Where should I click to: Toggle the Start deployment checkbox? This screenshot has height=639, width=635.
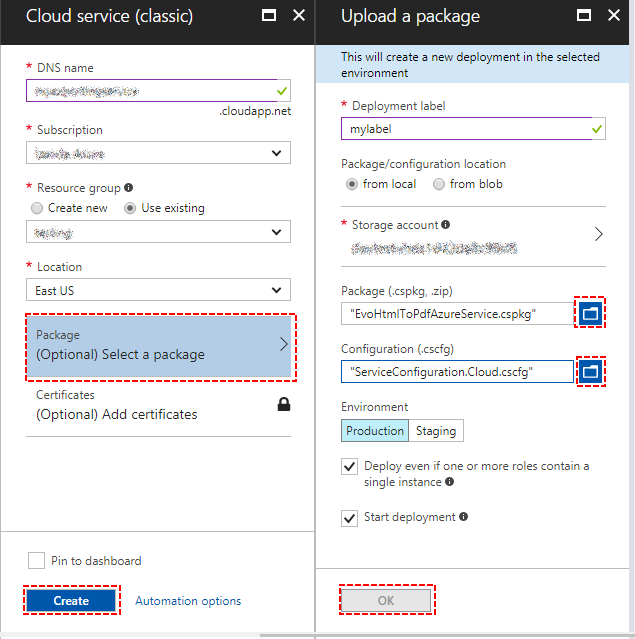349,518
